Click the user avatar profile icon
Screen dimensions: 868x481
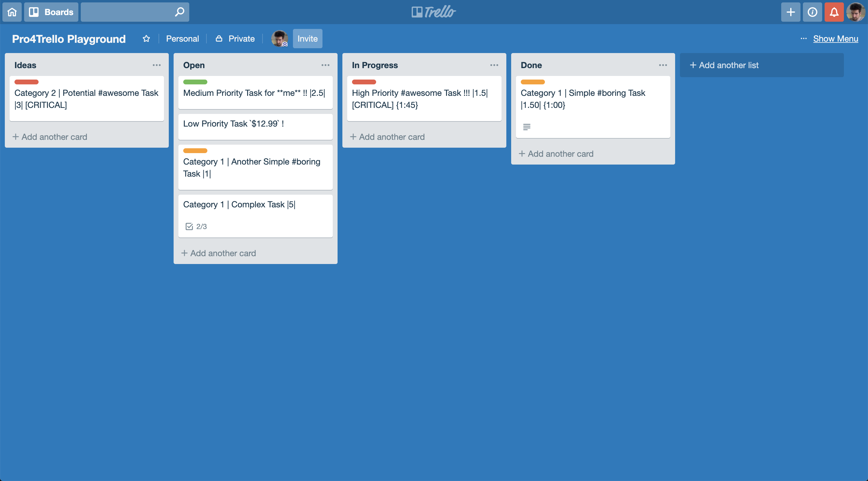tap(854, 12)
